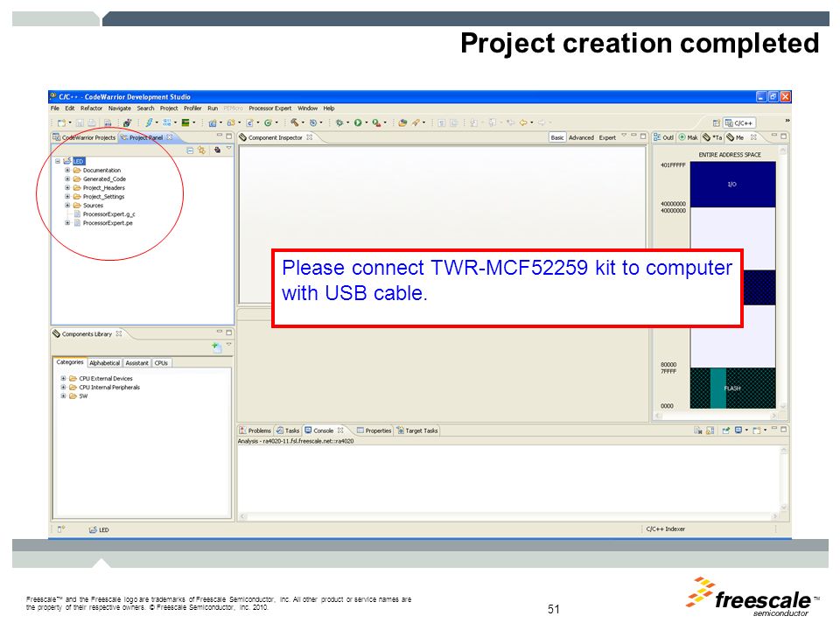Click the Build hammer toolbar icon

(294, 122)
